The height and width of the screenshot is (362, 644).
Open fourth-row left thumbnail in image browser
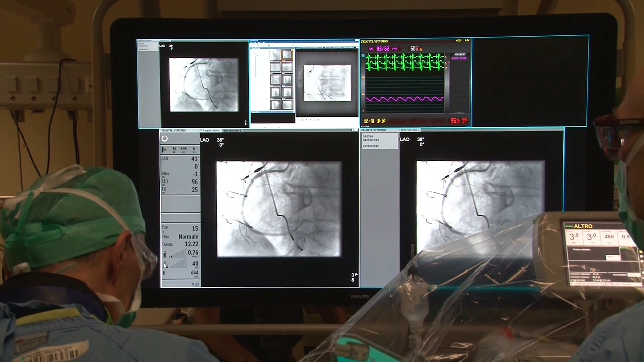point(275,92)
